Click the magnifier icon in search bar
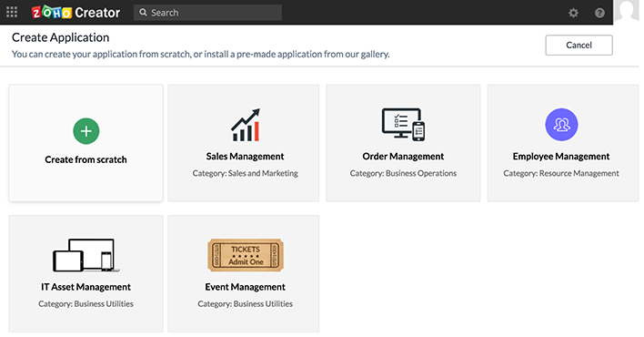 tap(143, 13)
